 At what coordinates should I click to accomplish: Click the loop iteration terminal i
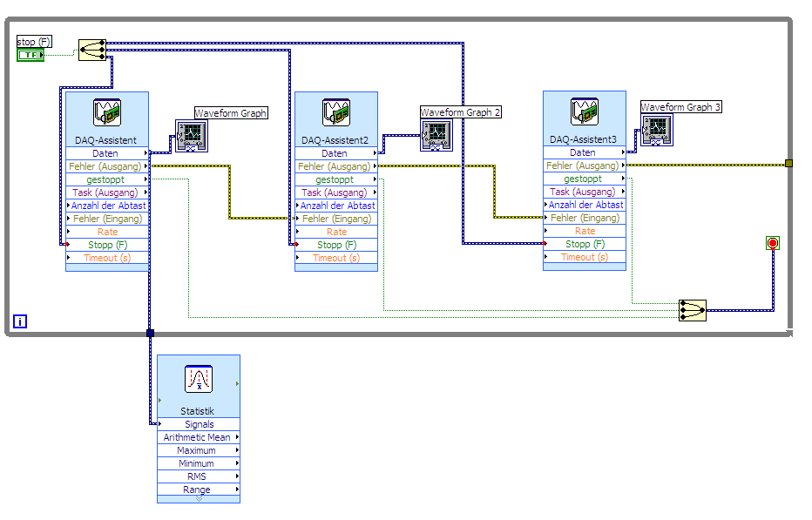[20, 321]
